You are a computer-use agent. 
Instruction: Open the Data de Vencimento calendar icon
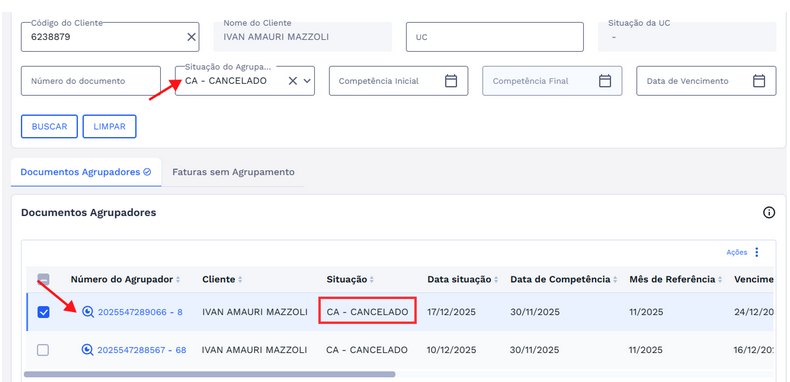click(759, 81)
